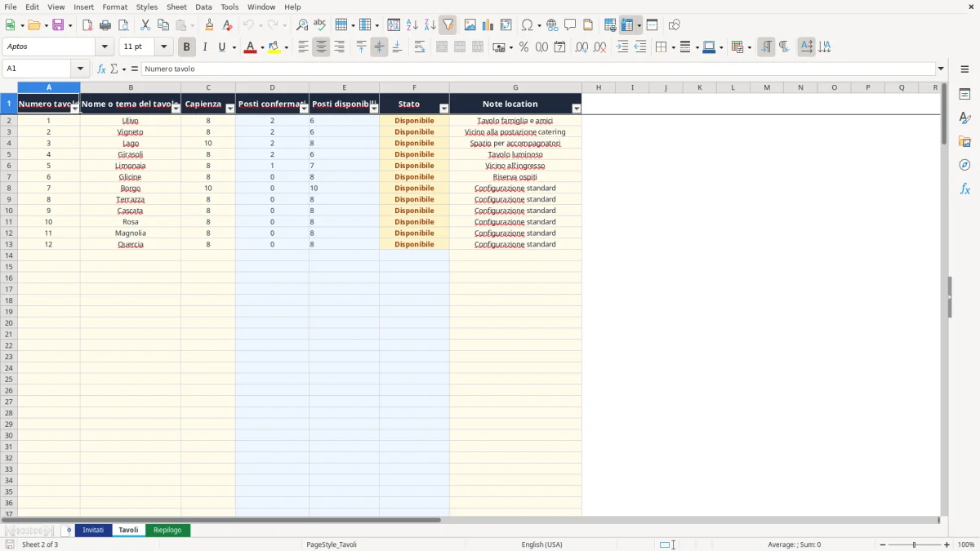Switch to the Riepilogo sheet tab
This screenshot has height=551, width=980.
tap(167, 531)
